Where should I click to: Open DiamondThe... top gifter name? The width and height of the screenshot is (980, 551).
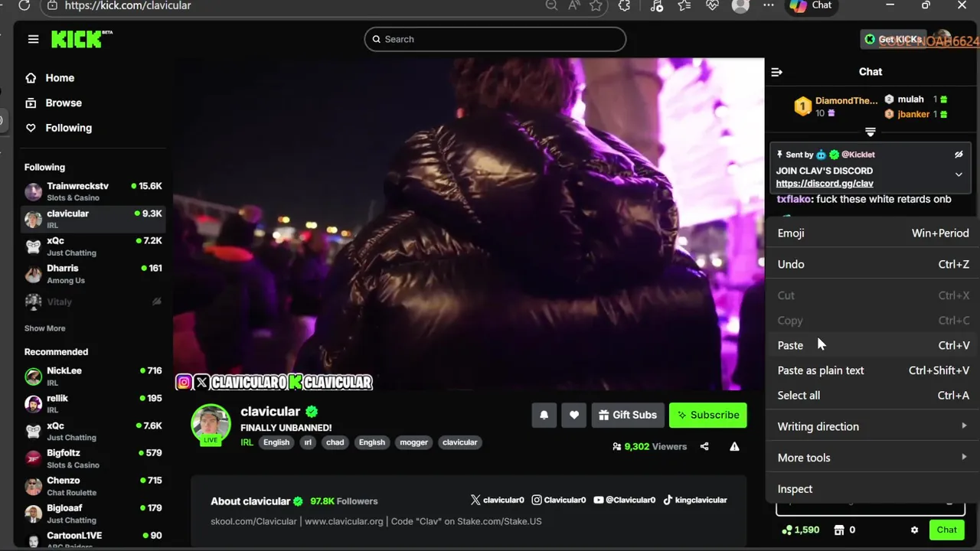(x=846, y=100)
